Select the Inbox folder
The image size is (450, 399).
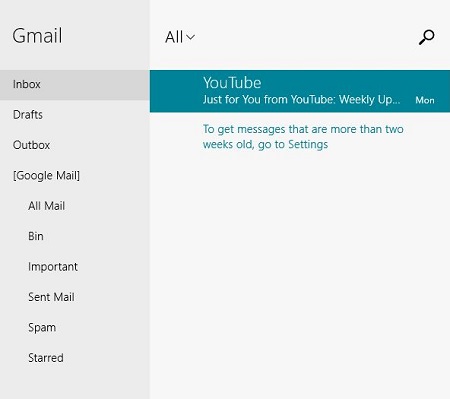[75, 85]
